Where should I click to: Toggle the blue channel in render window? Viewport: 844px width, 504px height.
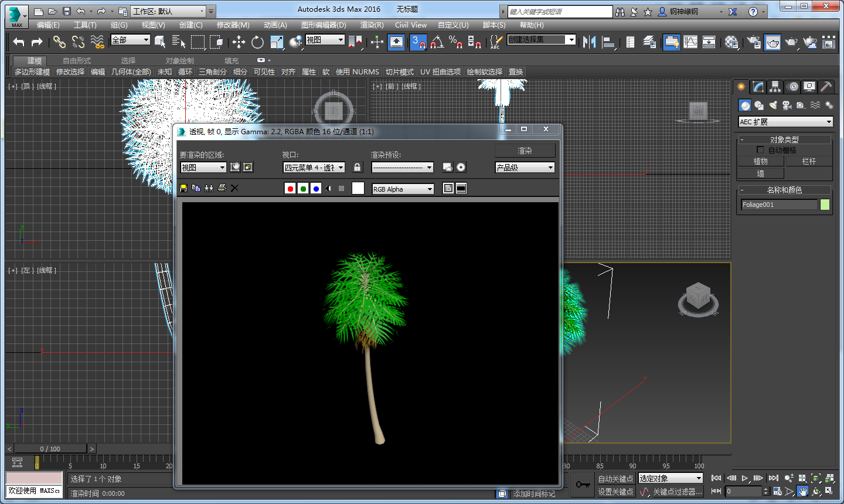[x=316, y=188]
